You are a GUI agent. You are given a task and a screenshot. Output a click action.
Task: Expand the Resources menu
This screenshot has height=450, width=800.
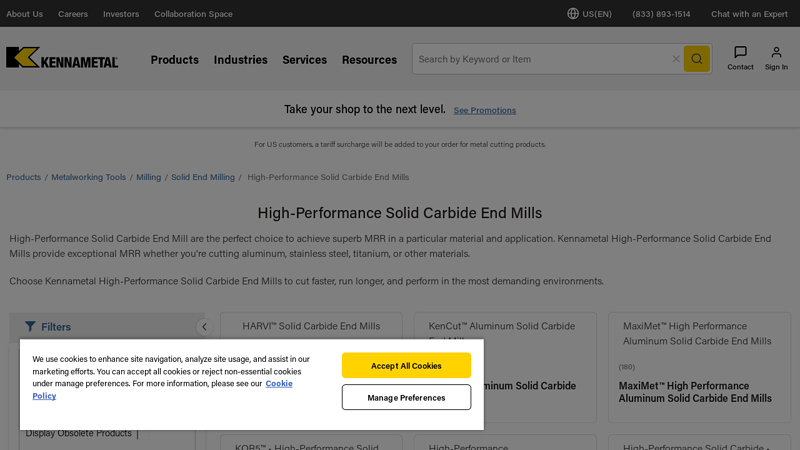point(369,60)
